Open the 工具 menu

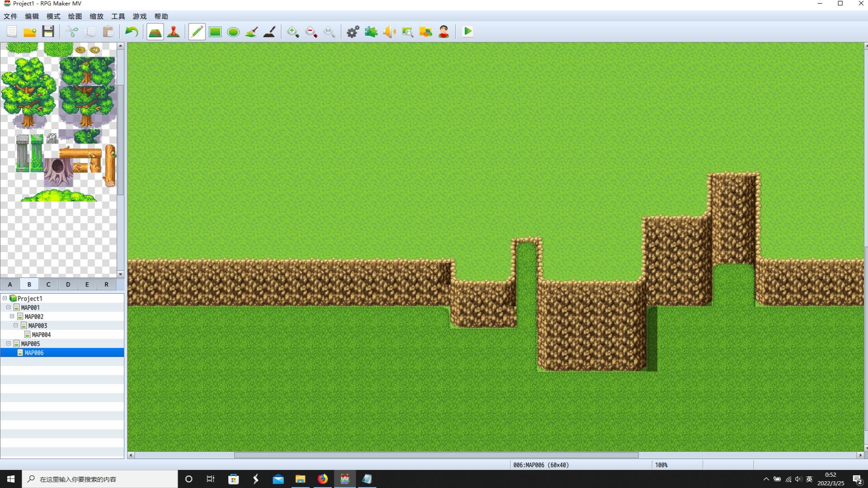(x=118, y=16)
